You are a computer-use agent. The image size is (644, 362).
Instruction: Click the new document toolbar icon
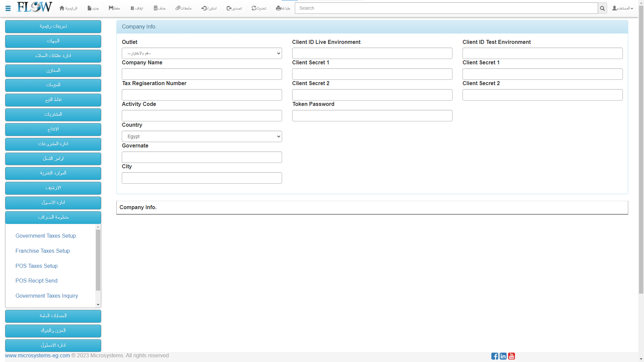tap(90, 8)
